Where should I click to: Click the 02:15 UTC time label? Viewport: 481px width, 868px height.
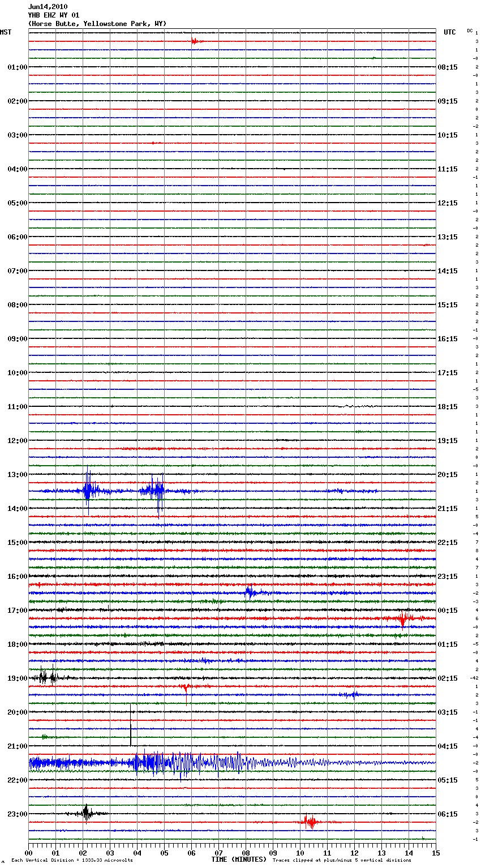(x=448, y=678)
